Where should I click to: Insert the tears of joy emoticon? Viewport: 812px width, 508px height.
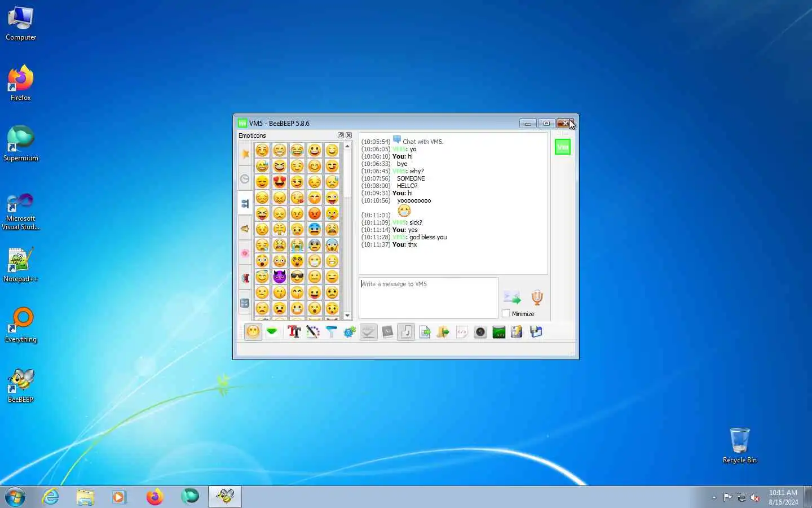click(x=297, y=150)
